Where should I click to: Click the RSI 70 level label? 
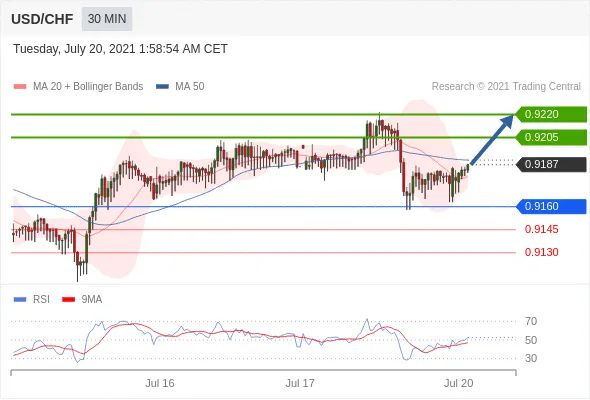pyautogui.click(x=531, y=321)
